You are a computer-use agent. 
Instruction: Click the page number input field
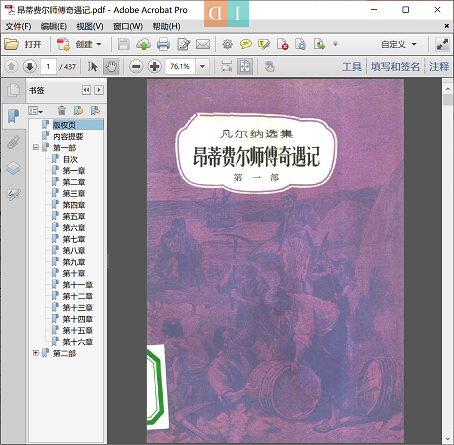point(48,67)
